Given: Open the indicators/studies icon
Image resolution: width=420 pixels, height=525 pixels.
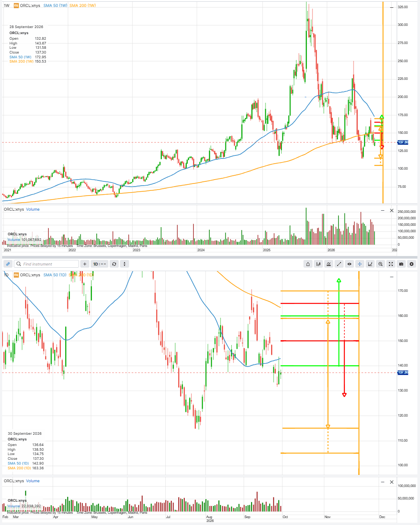Looking at the screenshot, I should coord(328,264).
